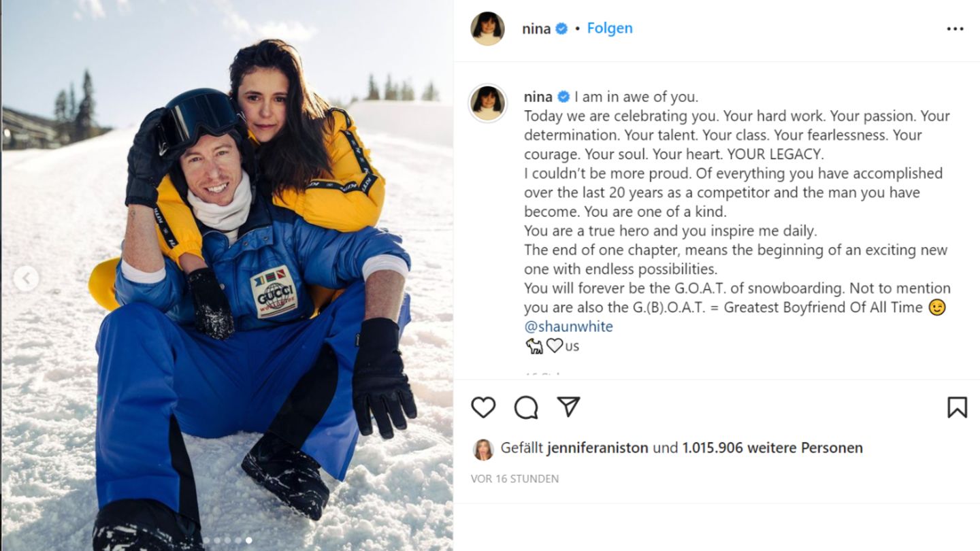Share the post using the paper plane icon

click(x=568, y=407)
